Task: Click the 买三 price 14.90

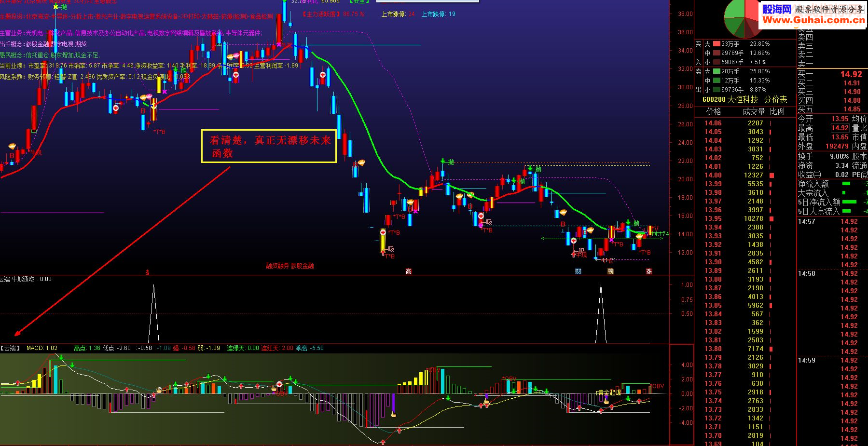Action: pyautogui.click(x=852, y=92)
